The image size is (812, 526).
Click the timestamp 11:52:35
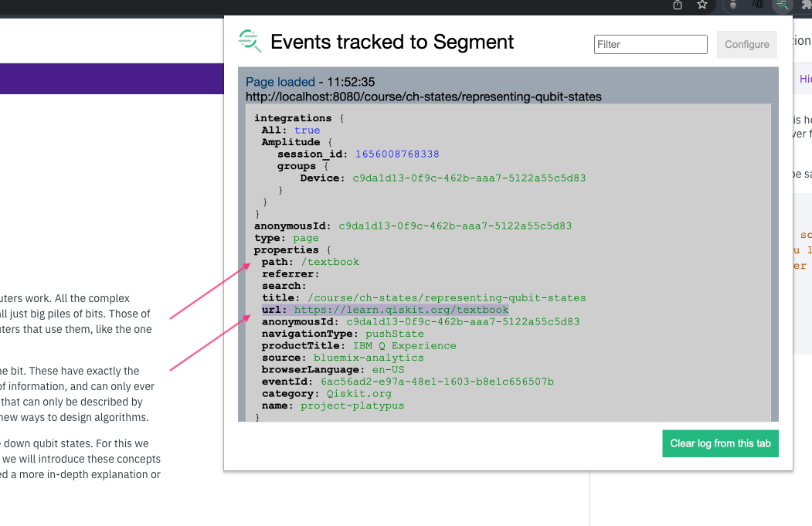[351, 82]
